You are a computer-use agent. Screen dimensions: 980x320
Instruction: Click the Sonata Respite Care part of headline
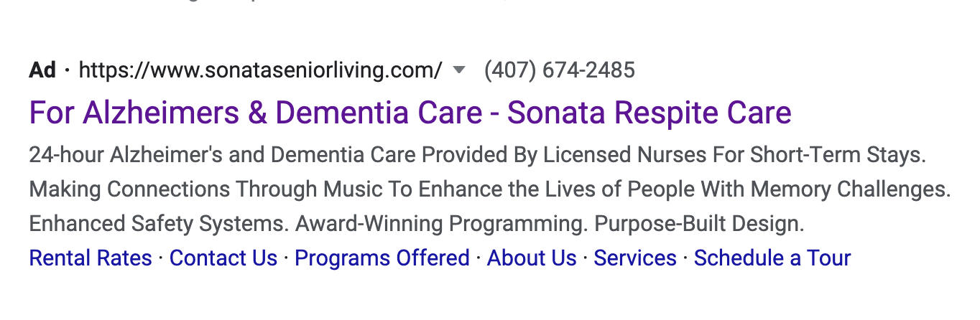coord(650,113)
